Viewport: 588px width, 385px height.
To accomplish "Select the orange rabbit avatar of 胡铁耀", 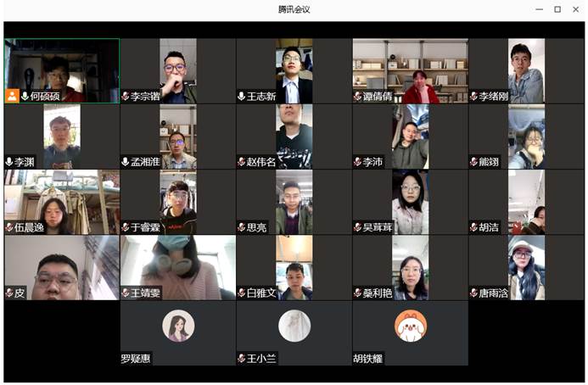I will [x=411, y=326].
